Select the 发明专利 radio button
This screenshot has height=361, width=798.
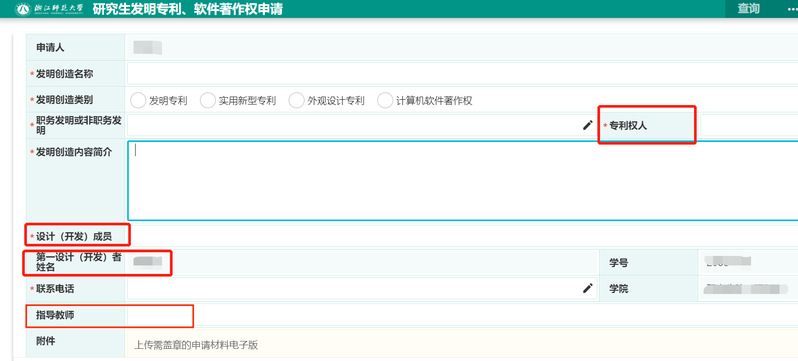coord(138,100)
